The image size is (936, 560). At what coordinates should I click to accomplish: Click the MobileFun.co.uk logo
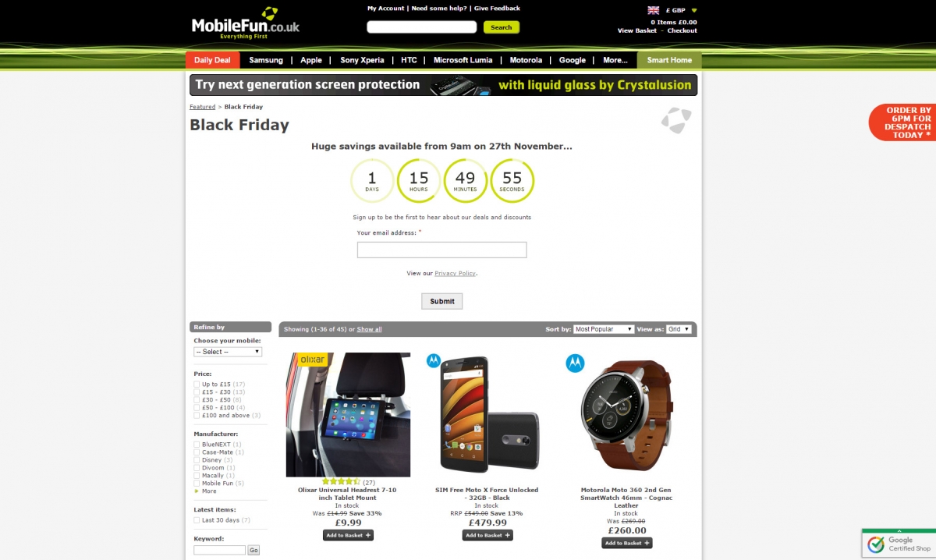(246, 23)
